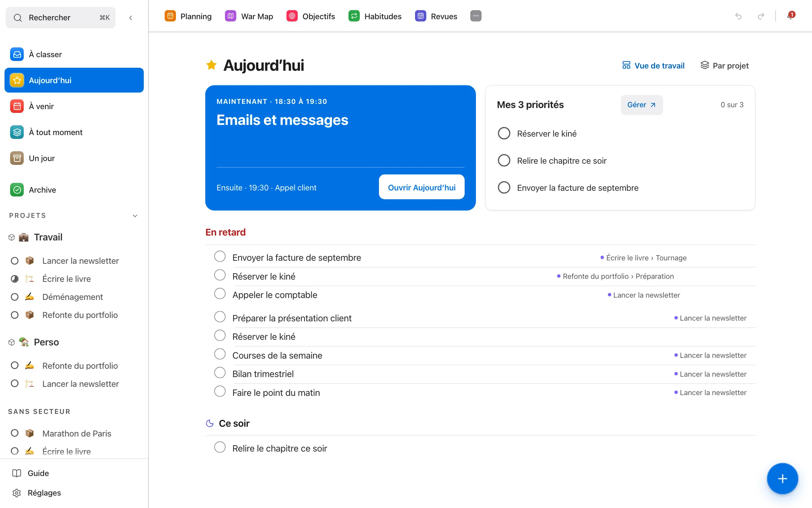Image resolution: width=812 pixels, height=508 pixels.
Task: Click the Gérer priorities button
Action: pyautogui.click(x=642, y=105)
